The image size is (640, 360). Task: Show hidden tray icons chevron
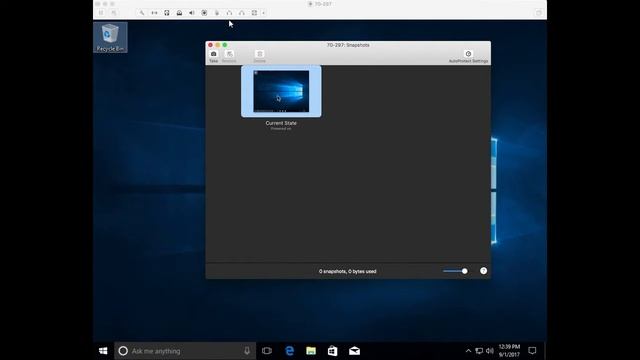[468, 351]
